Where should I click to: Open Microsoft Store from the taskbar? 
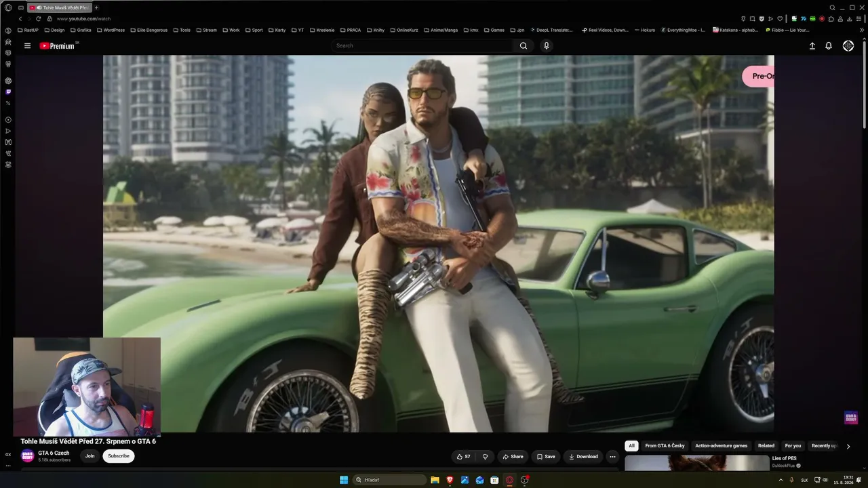[x=494, y=480]
